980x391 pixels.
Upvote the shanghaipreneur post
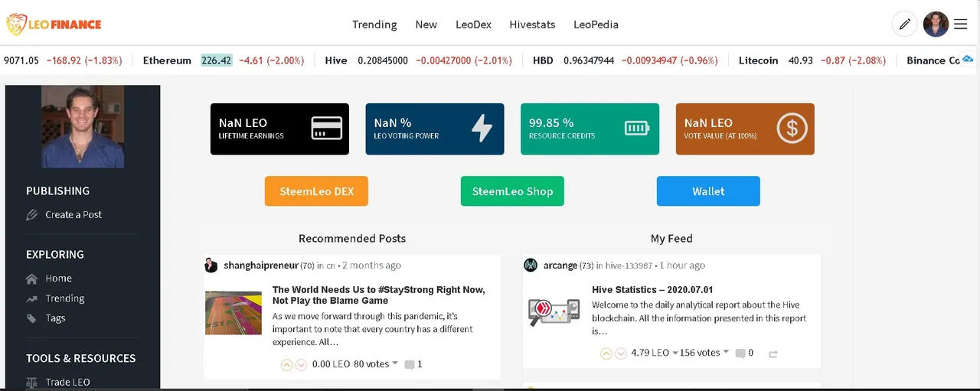coord(286,365)
